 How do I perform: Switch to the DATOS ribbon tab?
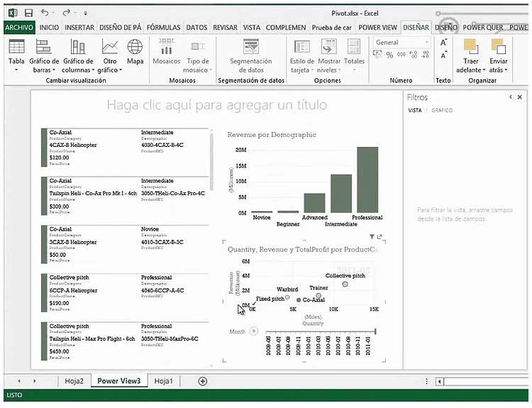(196, 28)
